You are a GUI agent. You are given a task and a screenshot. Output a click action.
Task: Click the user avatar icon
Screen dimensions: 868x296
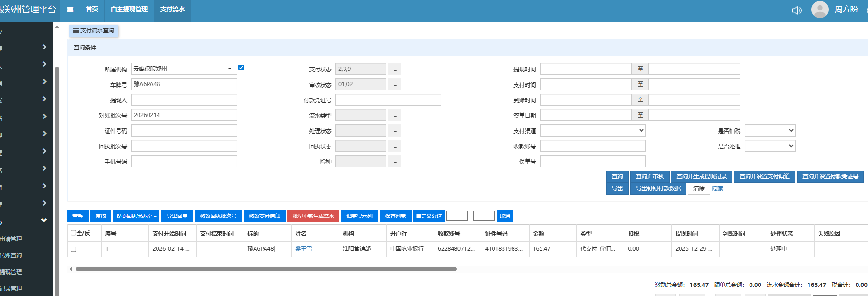[819, 10]
